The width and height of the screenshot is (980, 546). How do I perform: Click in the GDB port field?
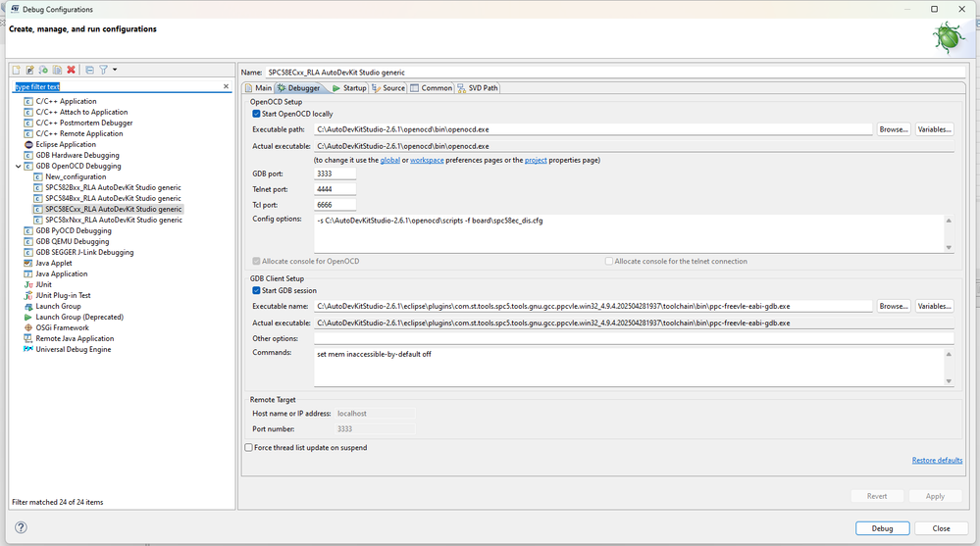click(335, 174)
